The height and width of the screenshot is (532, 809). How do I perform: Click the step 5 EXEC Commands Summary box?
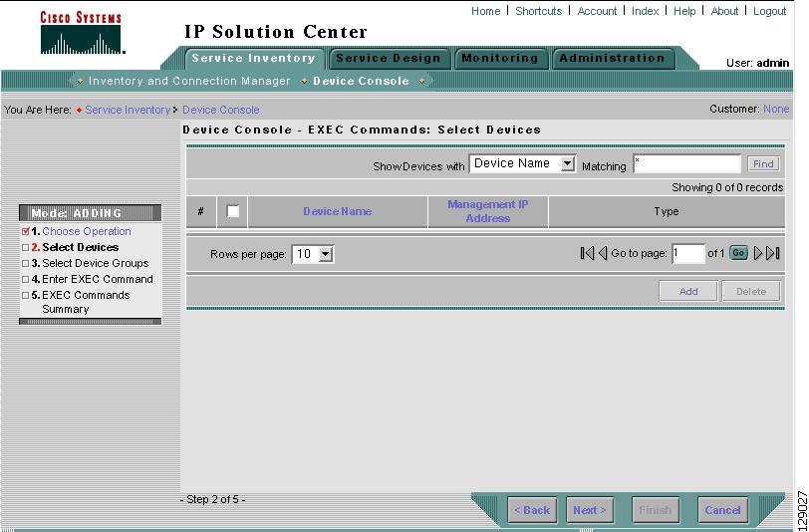pos(25,296)
